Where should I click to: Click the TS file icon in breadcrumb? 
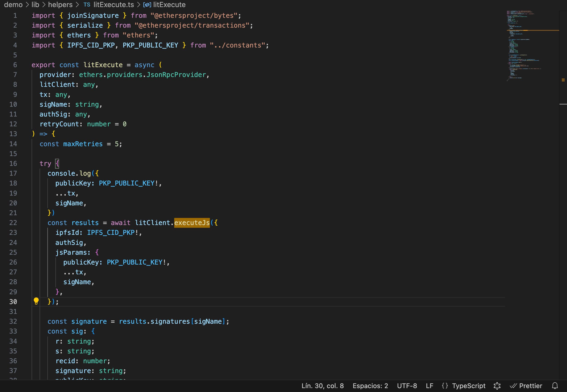(87, 5)
